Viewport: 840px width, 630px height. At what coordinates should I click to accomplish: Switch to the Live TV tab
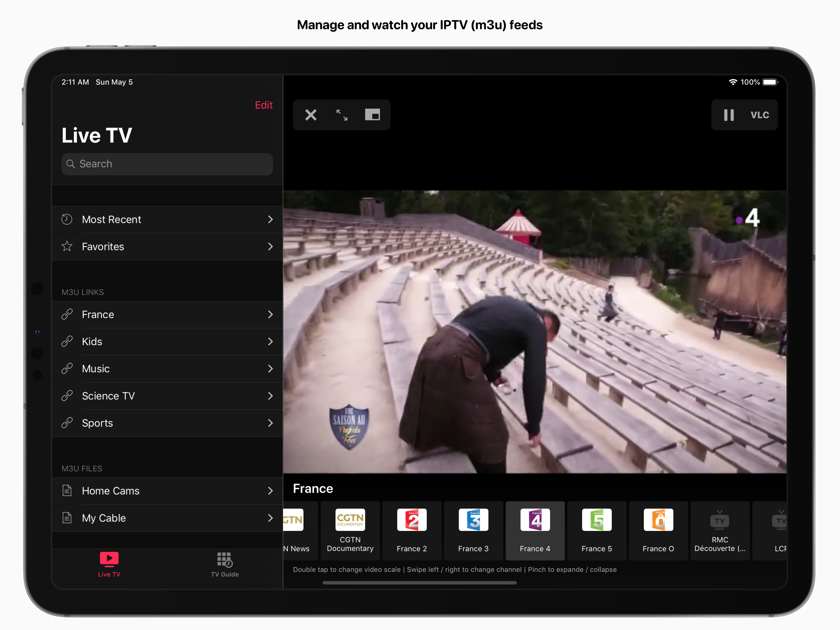point(109,565)
